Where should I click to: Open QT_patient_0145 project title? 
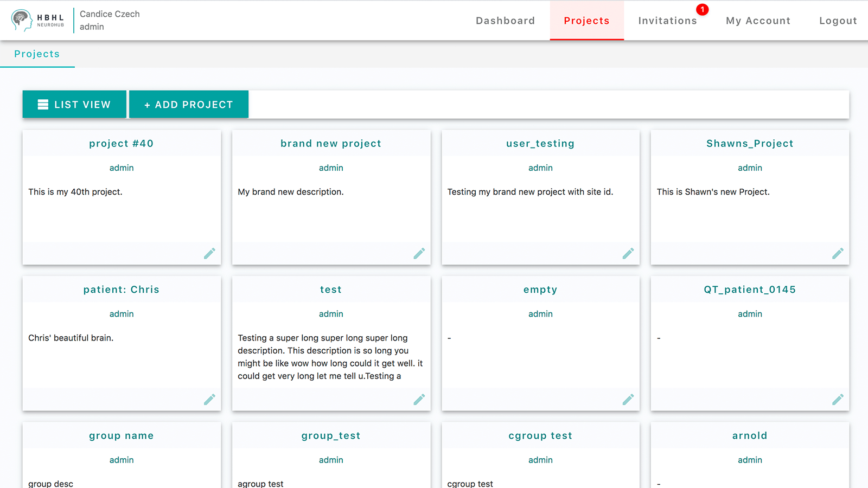(750, 289)
